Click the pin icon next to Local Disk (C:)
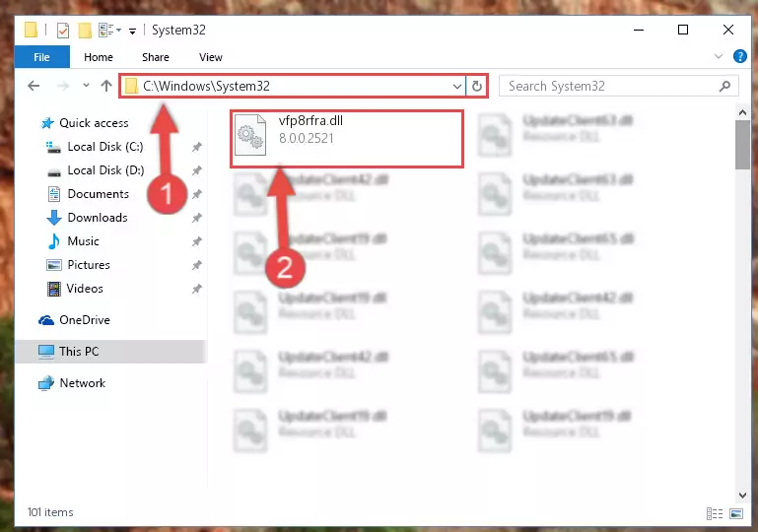Image resolution: width=758 pixels, height=532 pixels. coord(197,147)
